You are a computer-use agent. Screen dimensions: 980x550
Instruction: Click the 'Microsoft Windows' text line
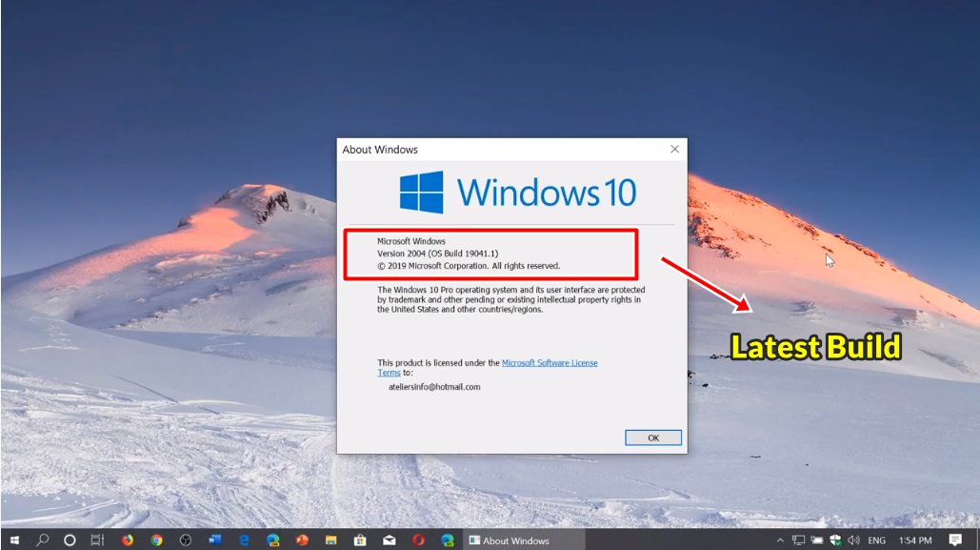tap(411, 241)
